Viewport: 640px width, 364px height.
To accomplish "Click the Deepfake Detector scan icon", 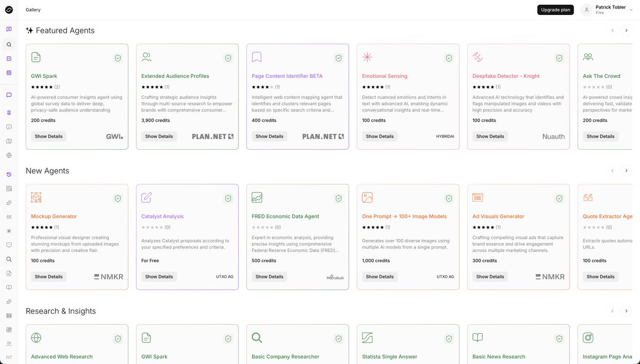I will pos(477,57).
